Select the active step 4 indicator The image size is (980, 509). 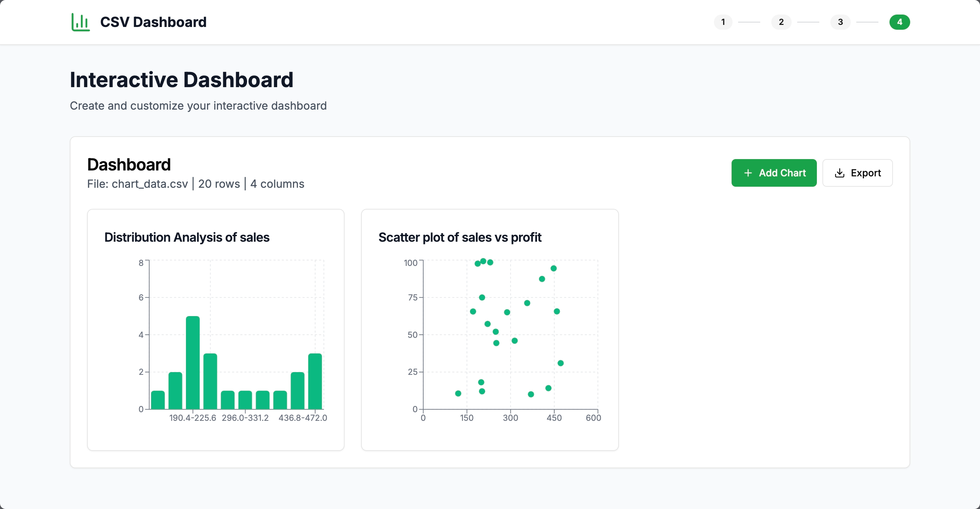tap(899, 22)
